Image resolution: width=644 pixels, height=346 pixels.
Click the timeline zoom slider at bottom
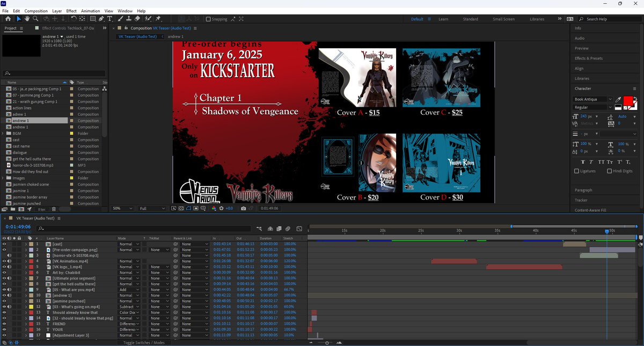[x=327, y=342]
